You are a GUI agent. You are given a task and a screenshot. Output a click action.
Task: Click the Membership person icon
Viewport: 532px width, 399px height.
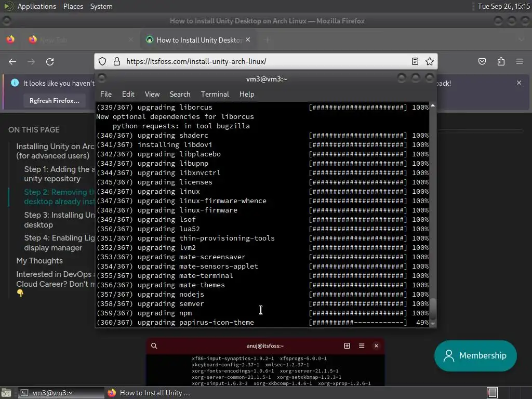pyautogui.click(x=448, y=355)
